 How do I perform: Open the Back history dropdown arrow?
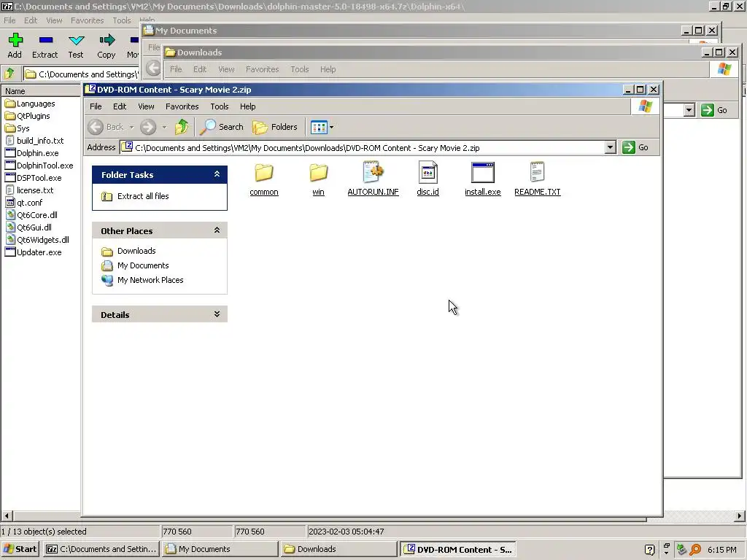[131, 127]
